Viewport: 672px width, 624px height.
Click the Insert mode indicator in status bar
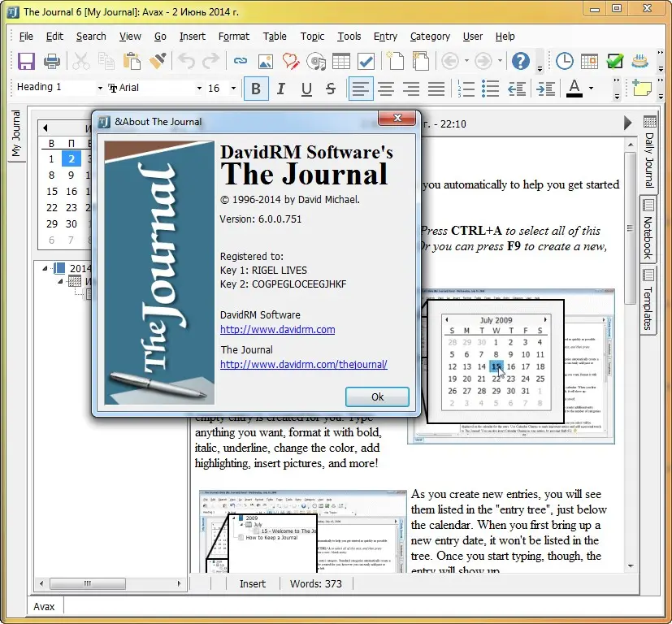click(x=253, y=583)
